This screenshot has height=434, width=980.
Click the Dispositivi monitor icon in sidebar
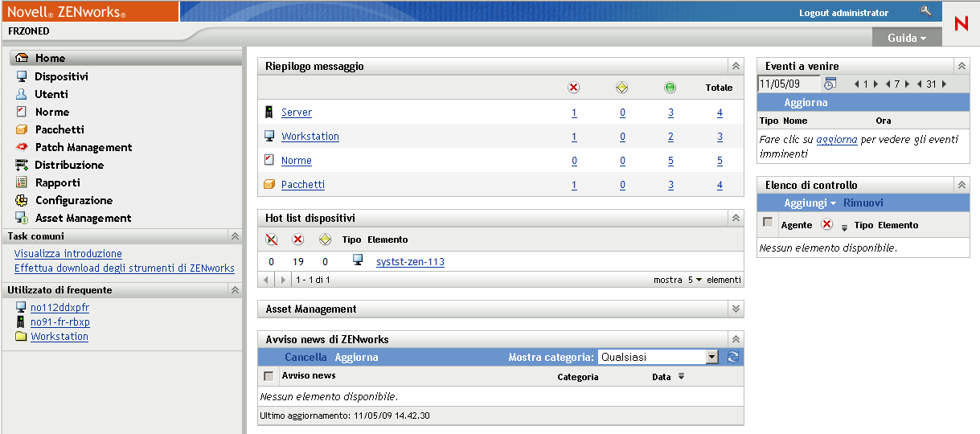click(22, 76)
